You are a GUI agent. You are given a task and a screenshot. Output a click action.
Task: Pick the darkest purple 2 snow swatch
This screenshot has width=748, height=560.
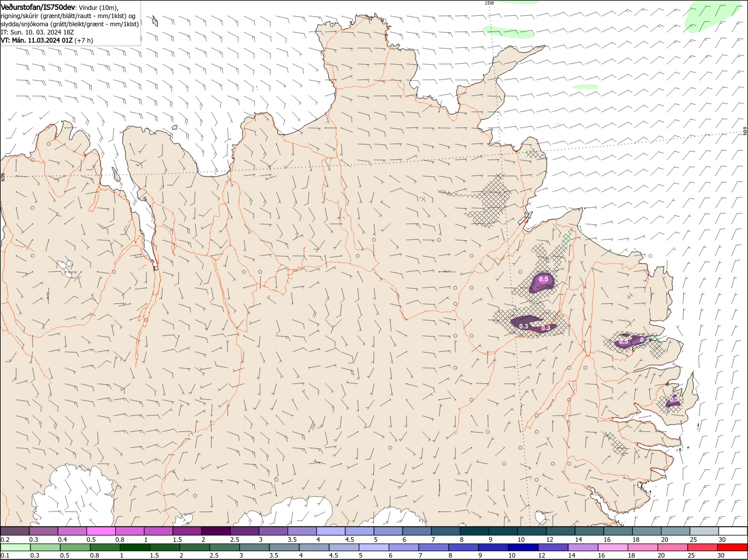(x=216, y=531)
